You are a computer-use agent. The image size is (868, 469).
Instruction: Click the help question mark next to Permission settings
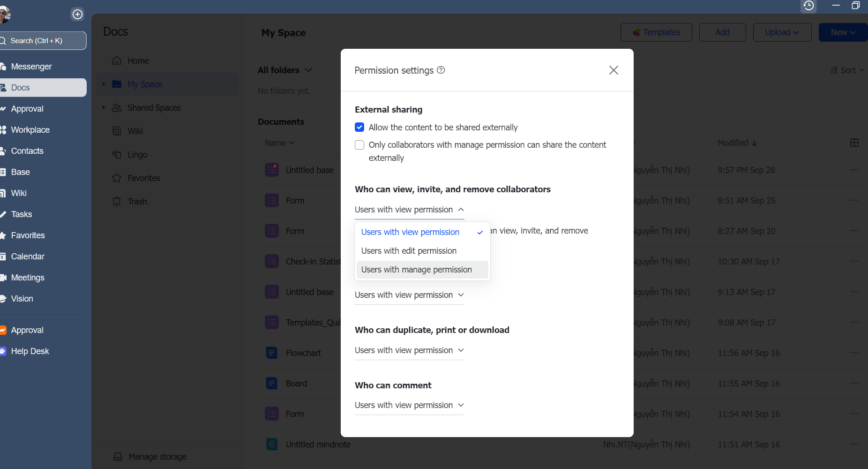coord(441,70)
